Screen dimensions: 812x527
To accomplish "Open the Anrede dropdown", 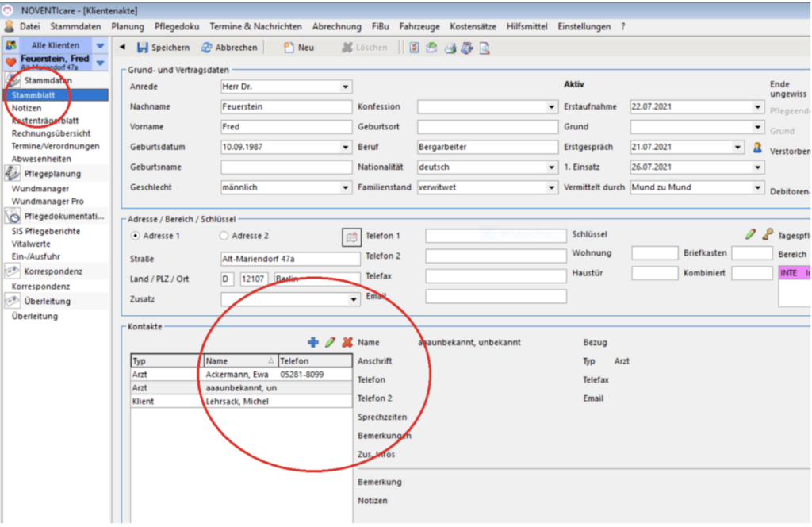I will 346,87.
